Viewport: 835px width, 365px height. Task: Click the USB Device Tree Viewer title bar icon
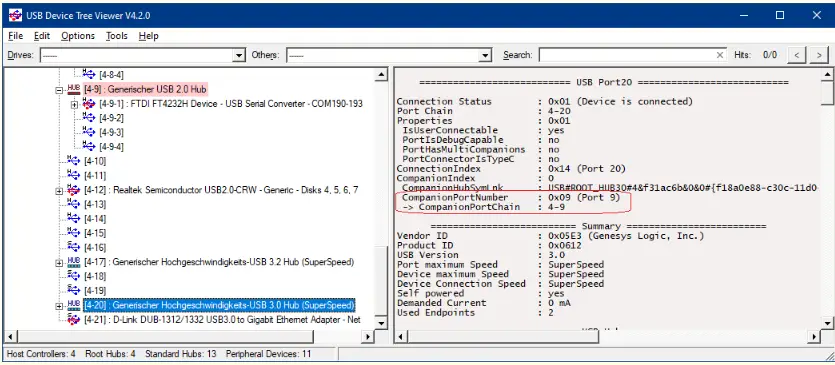[x=15, y=15]
